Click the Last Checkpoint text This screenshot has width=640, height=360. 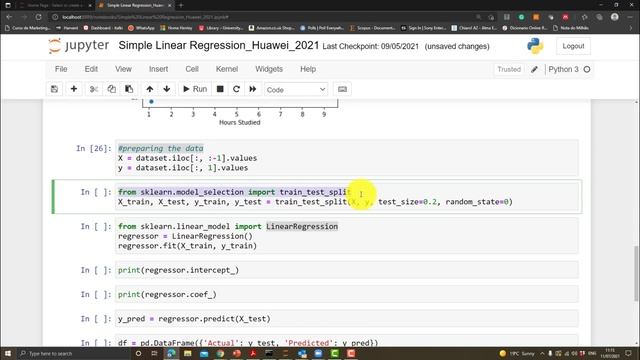[371, 46]
